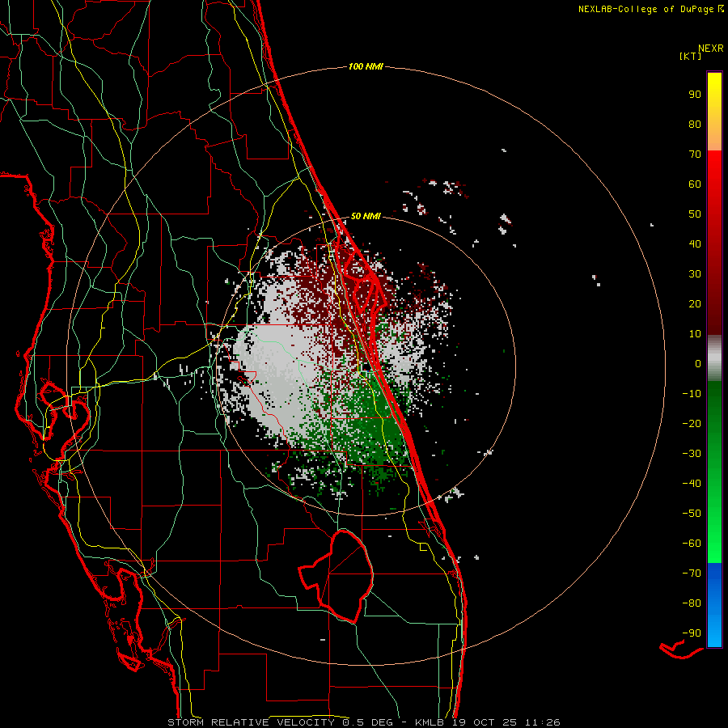Click the 90 value on the velocity scale
The width and height of the screenshot is (728, 728).
click(x=695, y=95)
